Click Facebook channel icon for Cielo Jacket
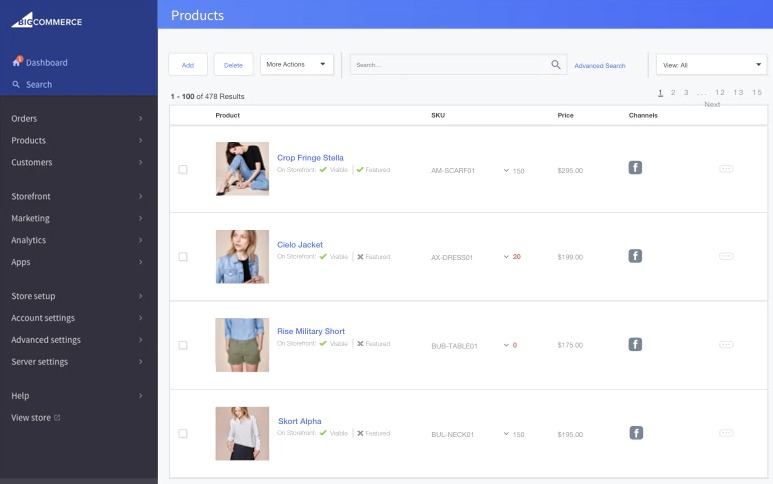Screen dimensions: 773x484 pyautogui.click(x=634, y=256)
